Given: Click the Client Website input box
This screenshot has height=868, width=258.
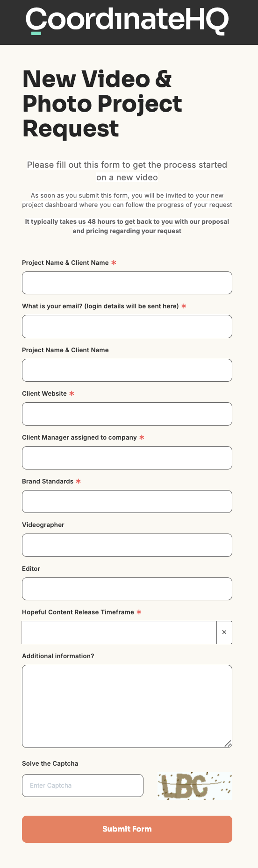Looking at the screenshot, I should click(127, 414).
